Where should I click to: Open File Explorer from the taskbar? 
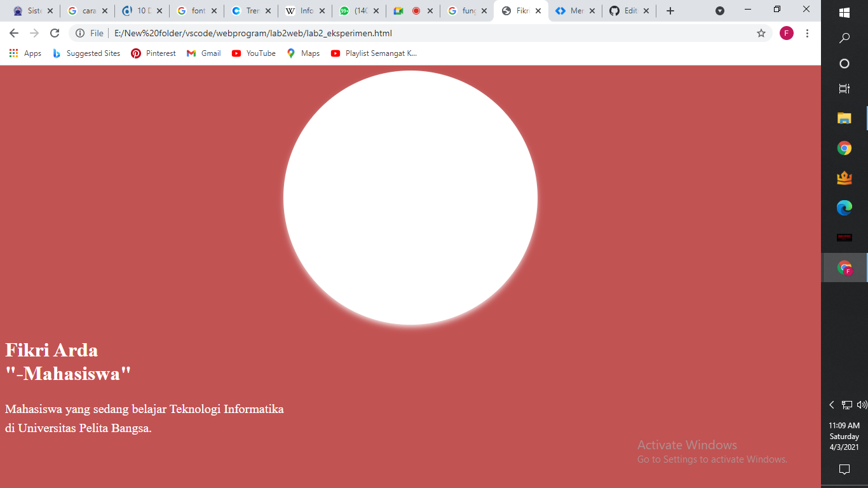pos(844,118)
